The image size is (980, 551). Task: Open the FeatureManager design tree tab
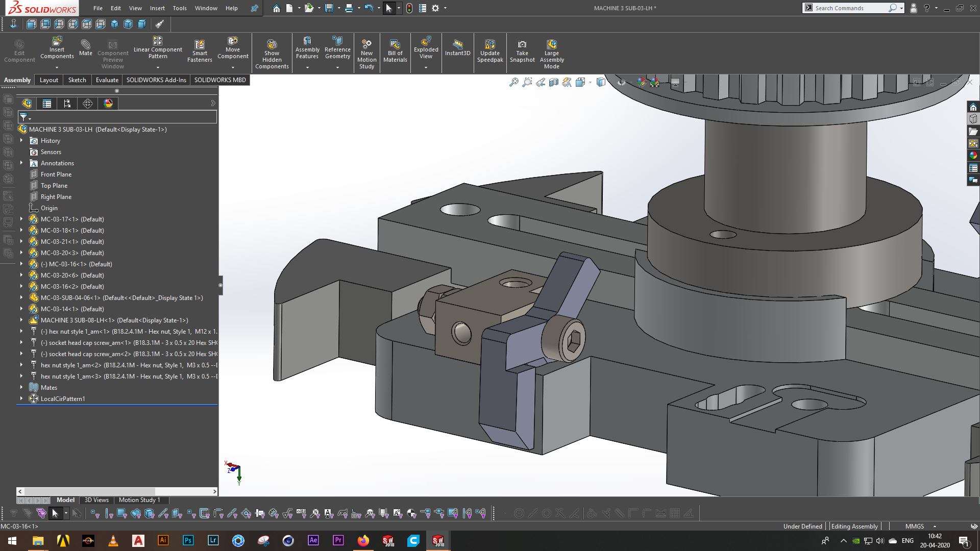click(27, 104)
